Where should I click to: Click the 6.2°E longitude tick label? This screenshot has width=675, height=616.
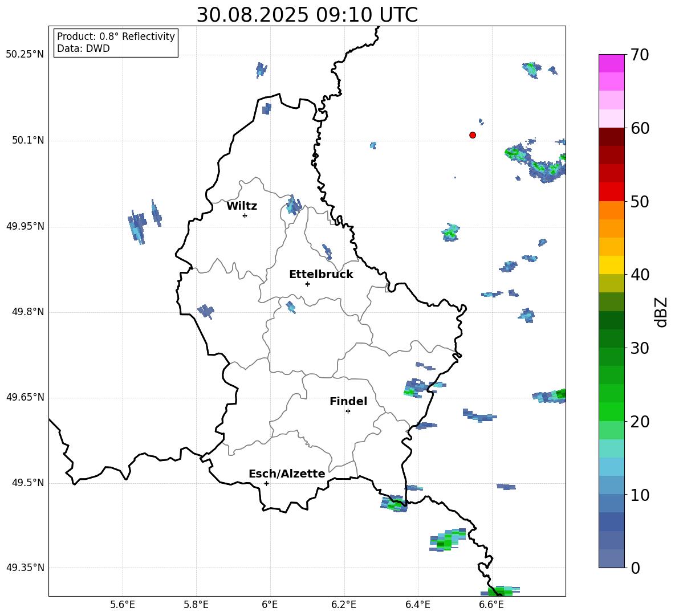344,604
